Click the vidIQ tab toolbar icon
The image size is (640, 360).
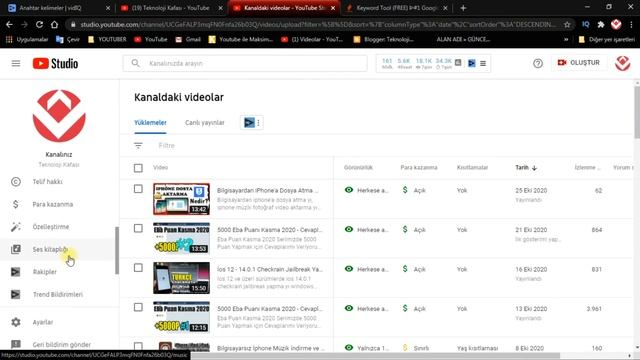click(x=249, y=122)
